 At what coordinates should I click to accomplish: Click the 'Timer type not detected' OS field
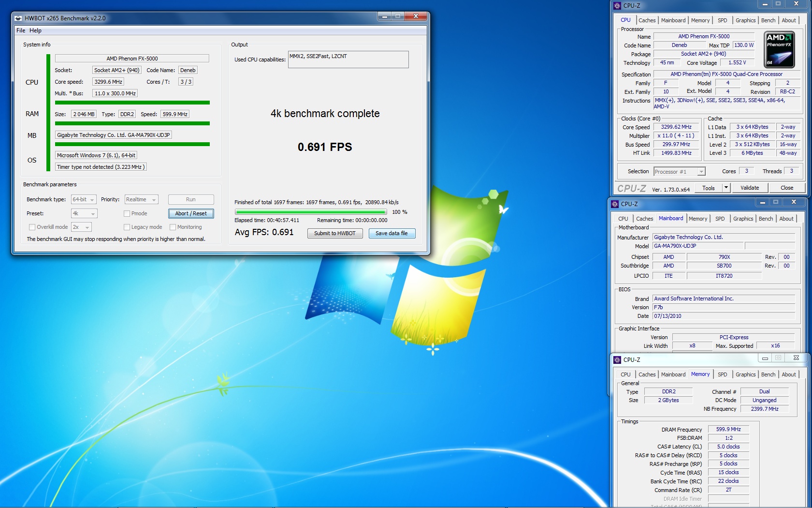tap(101, 167)
